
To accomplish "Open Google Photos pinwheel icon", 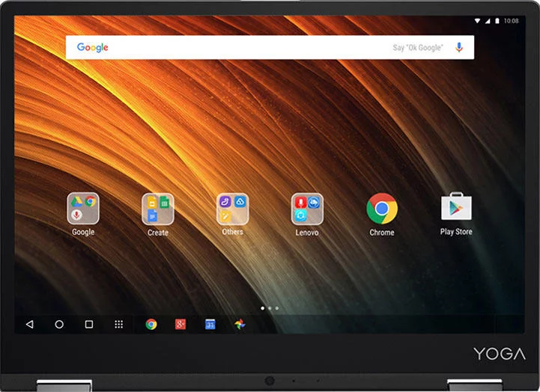I will (240, 324).
